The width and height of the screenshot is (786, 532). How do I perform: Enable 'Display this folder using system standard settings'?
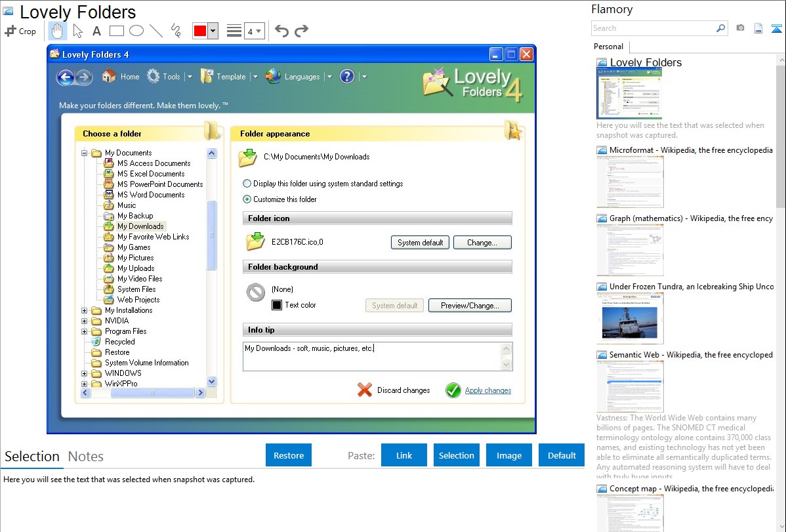(247, 184)
